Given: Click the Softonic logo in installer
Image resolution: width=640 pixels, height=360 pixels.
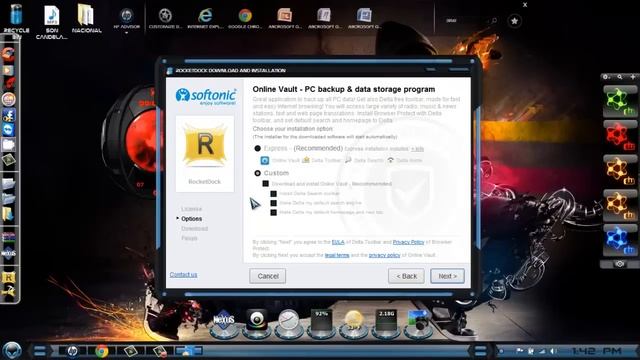Looking at the screenshot, I should [206, 96].
